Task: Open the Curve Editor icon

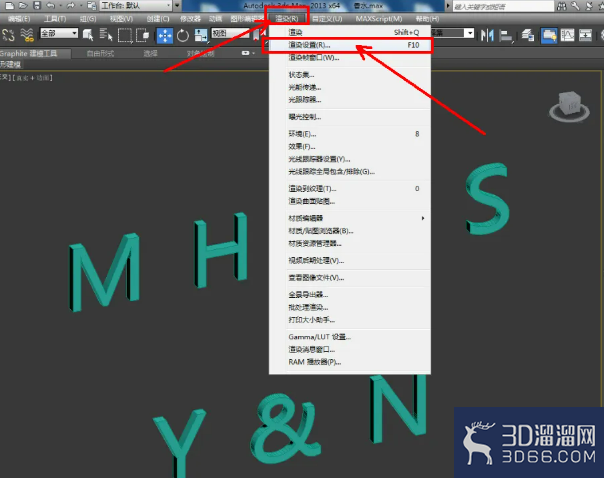Action: pyautogui.click(x=567, y=35)
